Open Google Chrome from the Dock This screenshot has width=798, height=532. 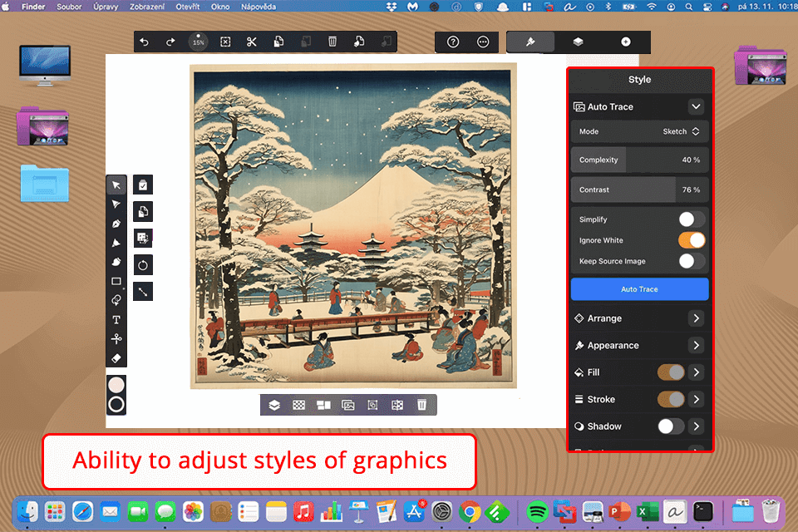click(470, 512)
